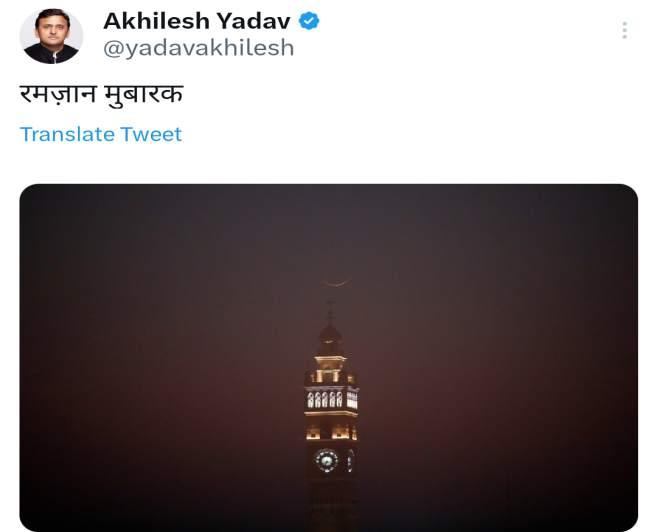Image resolution: width=657 pixels, height=532 pixels.
Task: Click the lit tier just above the clock
Action: [x=331, y=432]
